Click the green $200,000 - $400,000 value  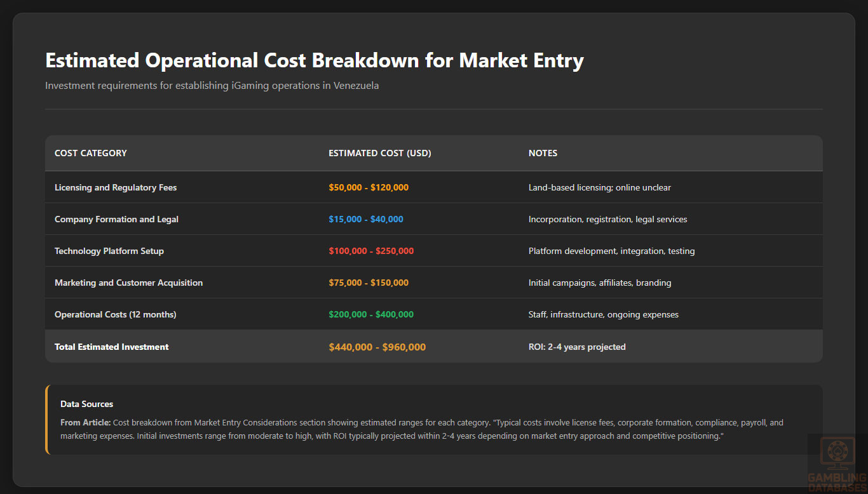click(x=371, y=314)
